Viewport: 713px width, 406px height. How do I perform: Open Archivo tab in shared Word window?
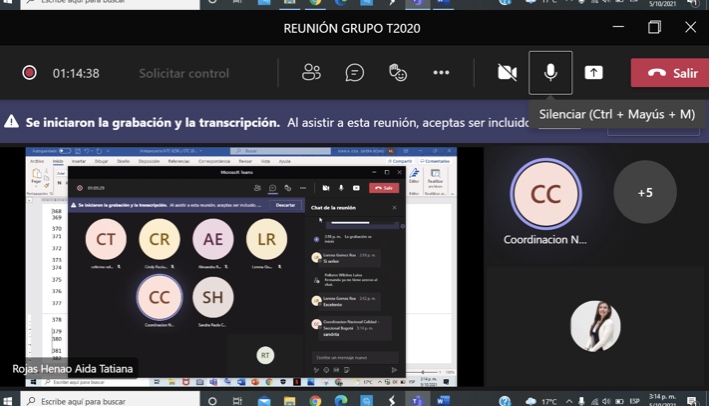tap(37, 161)
